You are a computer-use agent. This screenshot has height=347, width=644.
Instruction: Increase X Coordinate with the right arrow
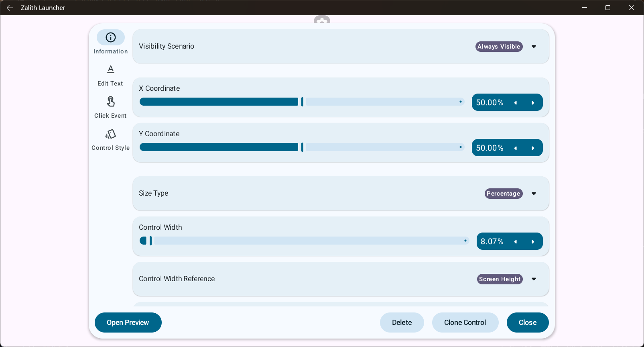pyautogui.click(x=533, y=103)
